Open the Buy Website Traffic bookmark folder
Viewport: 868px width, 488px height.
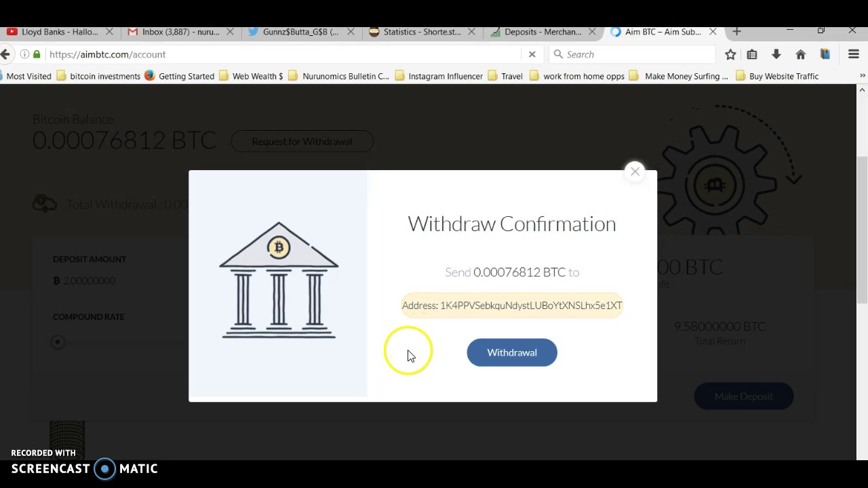pyautogui.click(x=777, y=76)
